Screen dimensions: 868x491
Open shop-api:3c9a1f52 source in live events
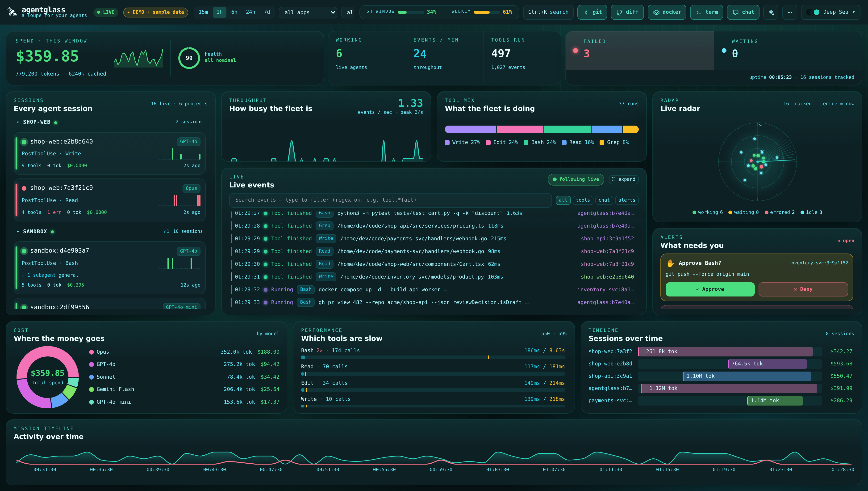point(607,238)
